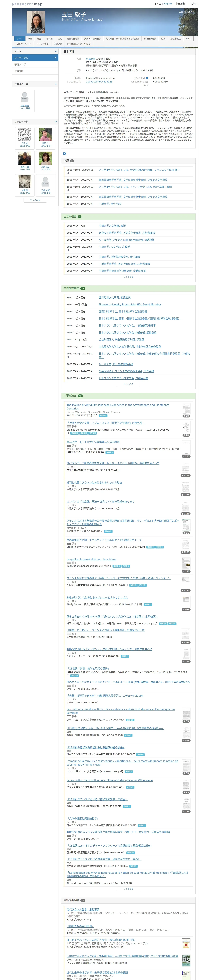This screenshot has height=980, width=210.
Task: Download paper with 38 downloads badge
Action: 186,416
